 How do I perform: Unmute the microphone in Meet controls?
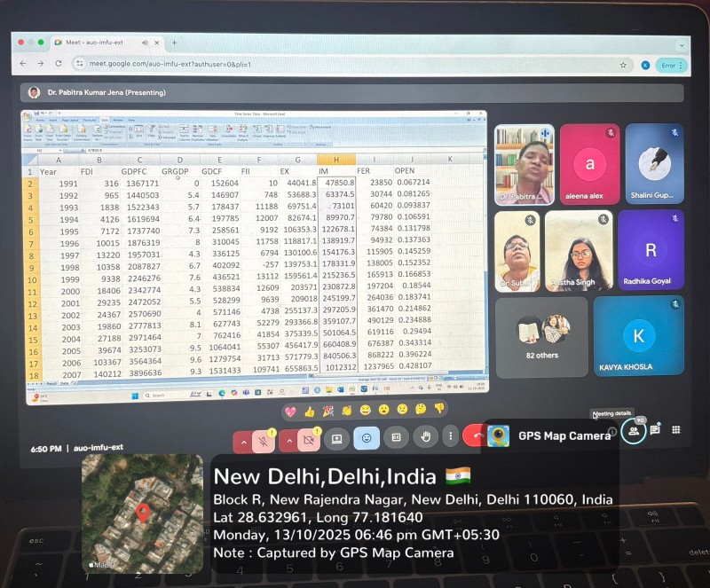264,439
